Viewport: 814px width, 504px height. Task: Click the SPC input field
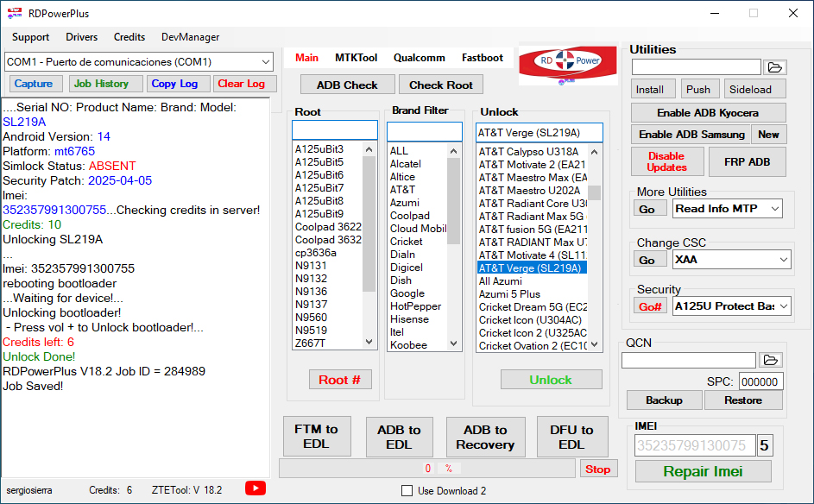click(760, 382)
